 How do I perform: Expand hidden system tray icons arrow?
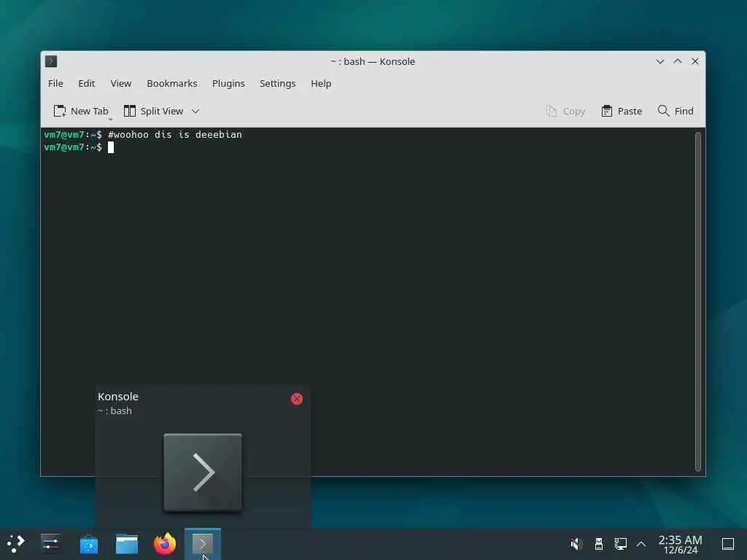point(641,543)
